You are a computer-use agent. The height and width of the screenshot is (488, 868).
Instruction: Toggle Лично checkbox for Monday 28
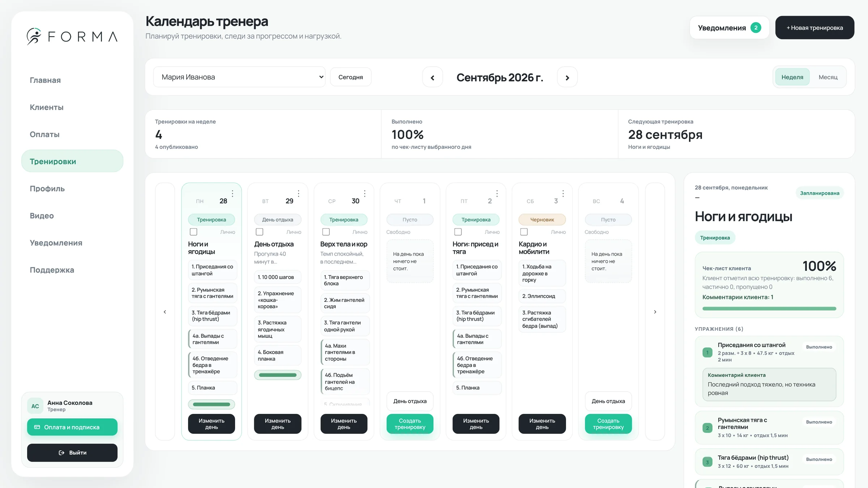point(193,232)
